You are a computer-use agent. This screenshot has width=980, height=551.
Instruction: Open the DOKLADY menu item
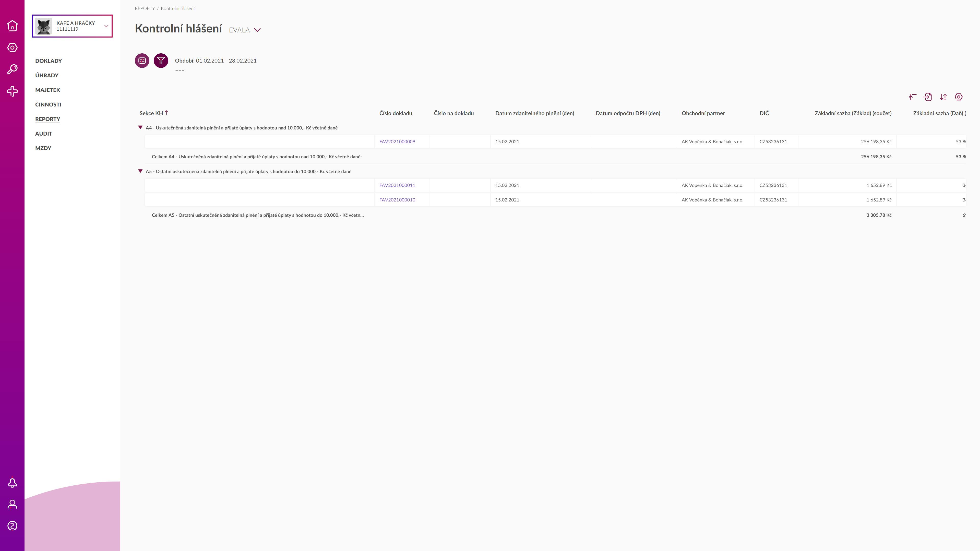(x=48, y=61)
